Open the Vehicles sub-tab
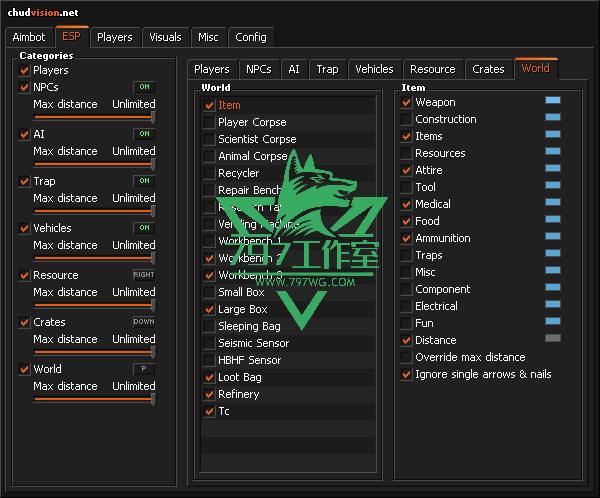The height and width of the screenshot is (498, 600). [x=374, y=69]
